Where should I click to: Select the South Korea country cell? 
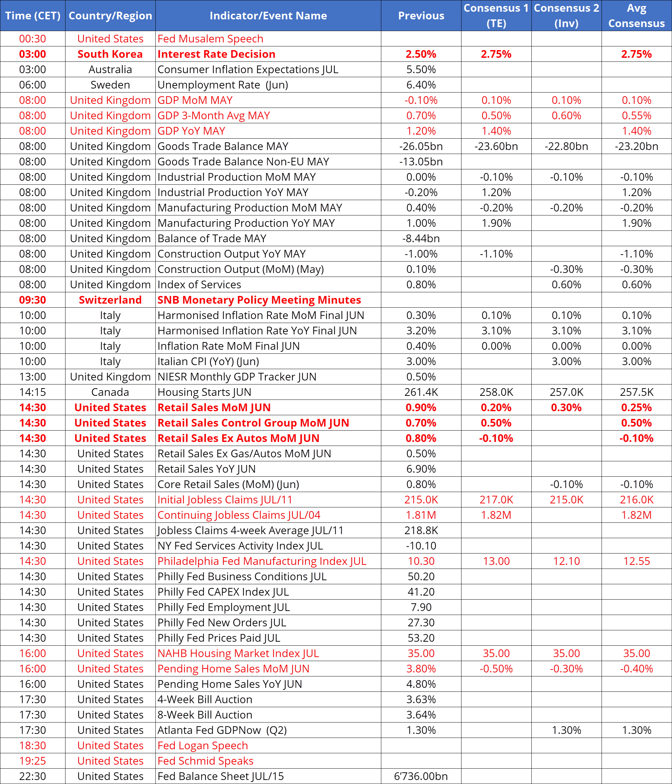110,54
